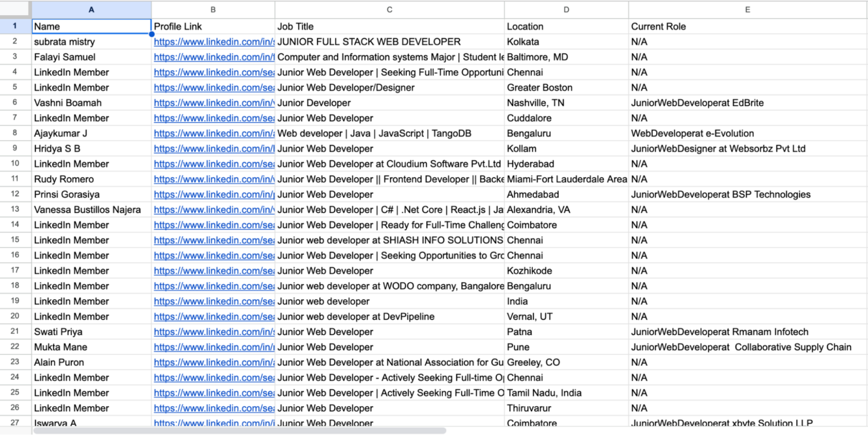The height and width of the screenshot is (435, 868).
Task: Select the 'Ajaykumar J' cell
Action: coord(92,133)
